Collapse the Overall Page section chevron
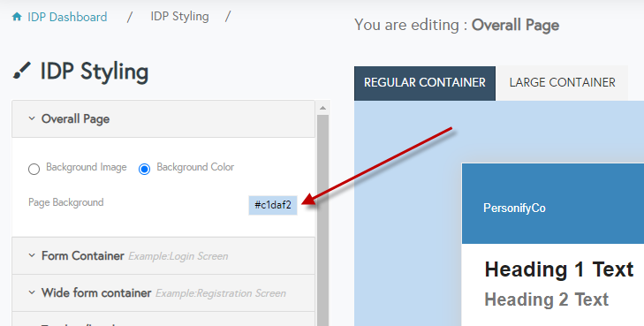 [x=32, y=118]
